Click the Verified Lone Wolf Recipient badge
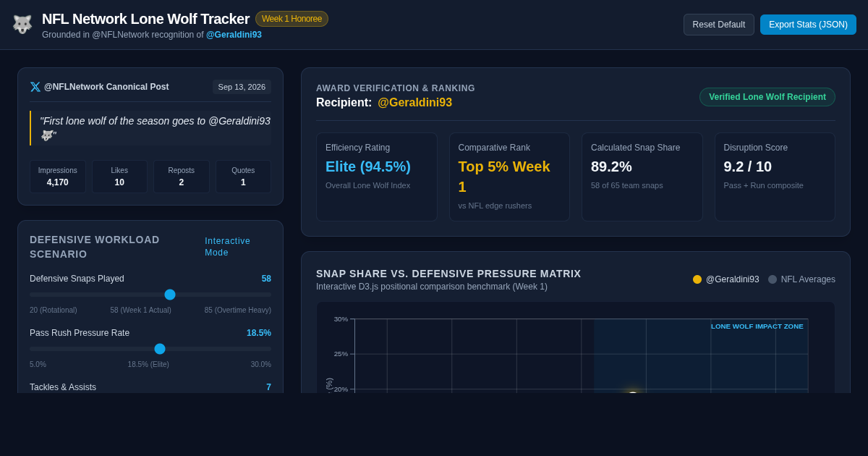868x456 pixels. [x=767, y=97]
